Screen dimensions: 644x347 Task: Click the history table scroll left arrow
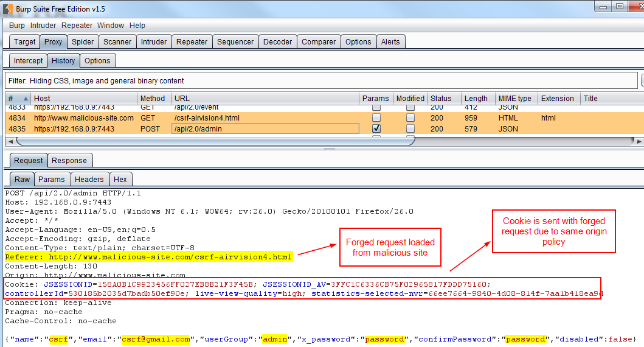pyautogui.click(x=10, y=141)
